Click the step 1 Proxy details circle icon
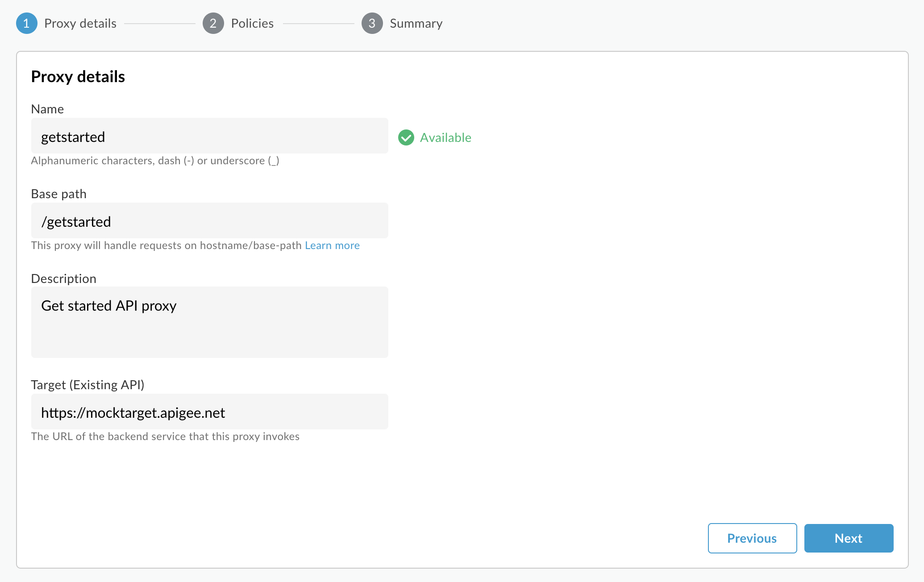The width and height of the screenshot is (924, 582). tap(25, 24)
